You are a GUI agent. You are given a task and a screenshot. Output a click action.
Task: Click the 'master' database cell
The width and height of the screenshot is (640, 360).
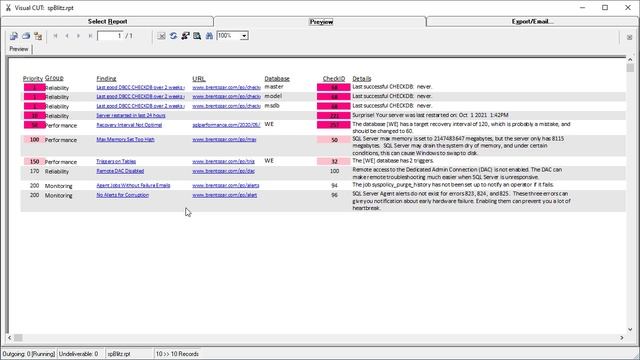click(x=273, y=87)
